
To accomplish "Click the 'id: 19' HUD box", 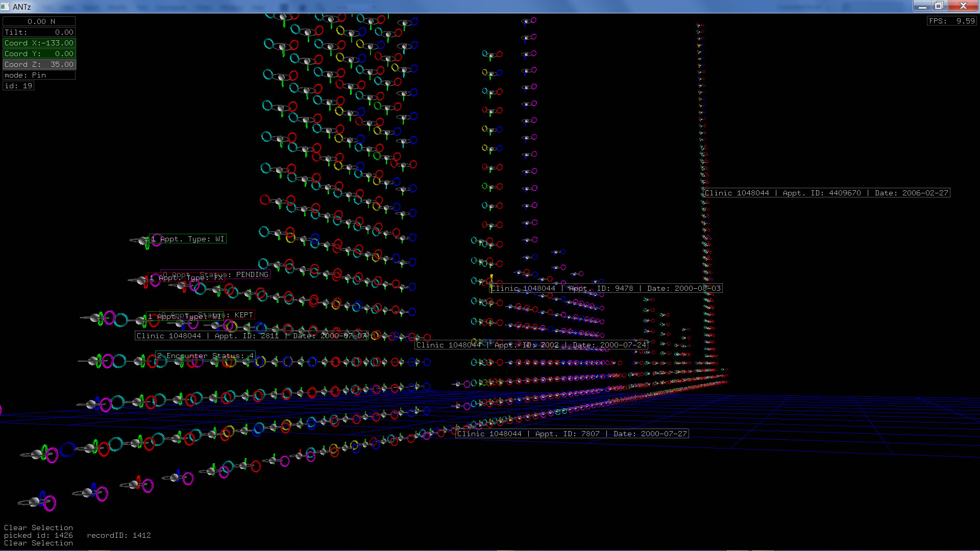I will pos(18,86).
